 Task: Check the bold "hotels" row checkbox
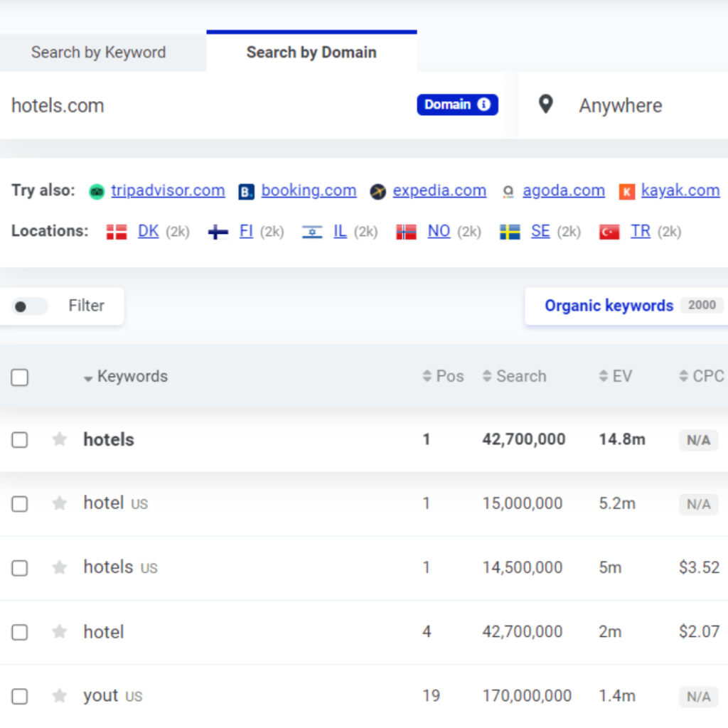click(19, 439)
